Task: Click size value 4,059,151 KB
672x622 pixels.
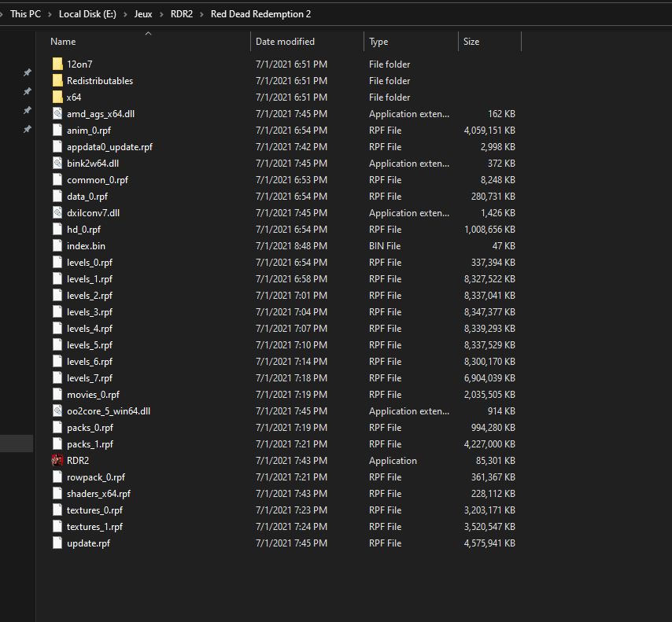Action: click(489, 131)
